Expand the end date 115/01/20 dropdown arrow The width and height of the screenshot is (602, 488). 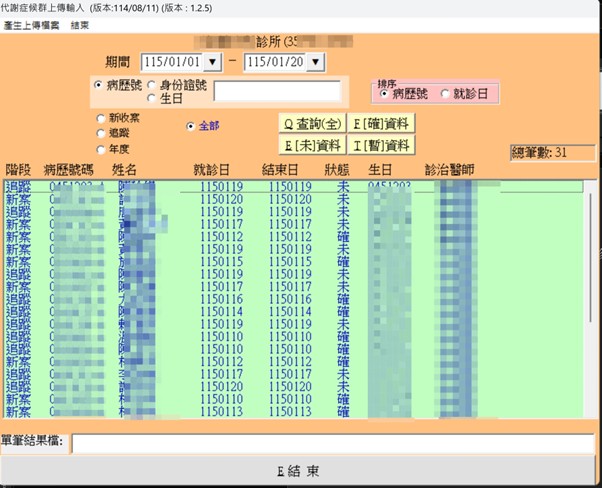(x=317, y=63)
